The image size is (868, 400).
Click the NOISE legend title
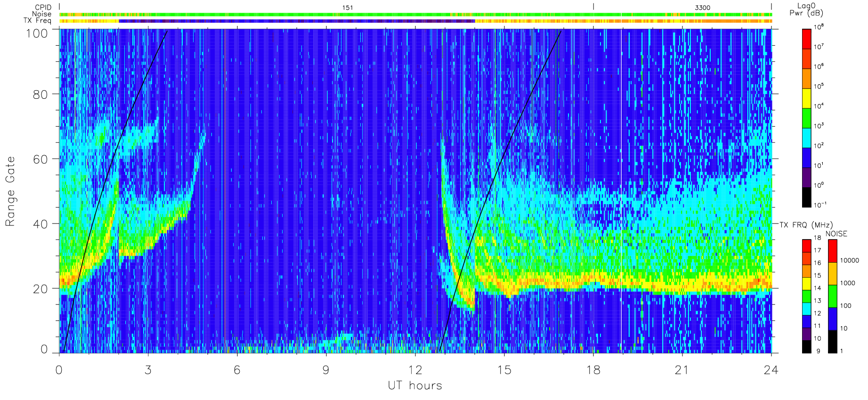836,234
